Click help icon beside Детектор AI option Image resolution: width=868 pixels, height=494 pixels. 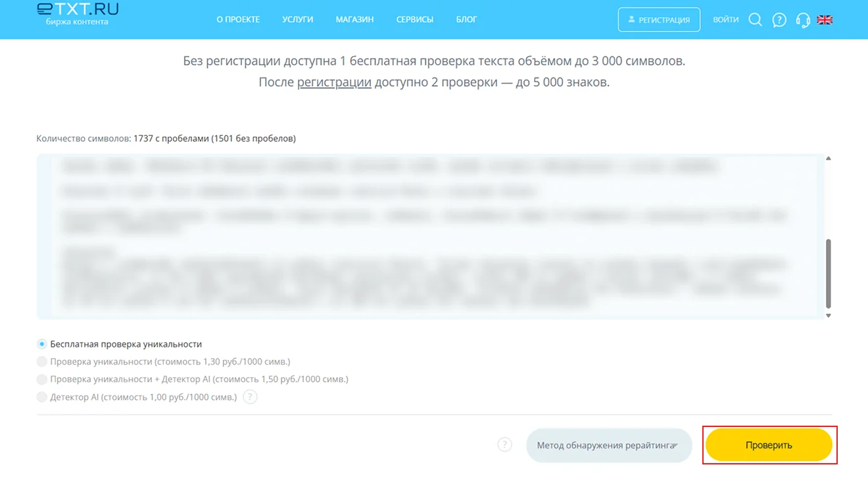tap(250, 397)
